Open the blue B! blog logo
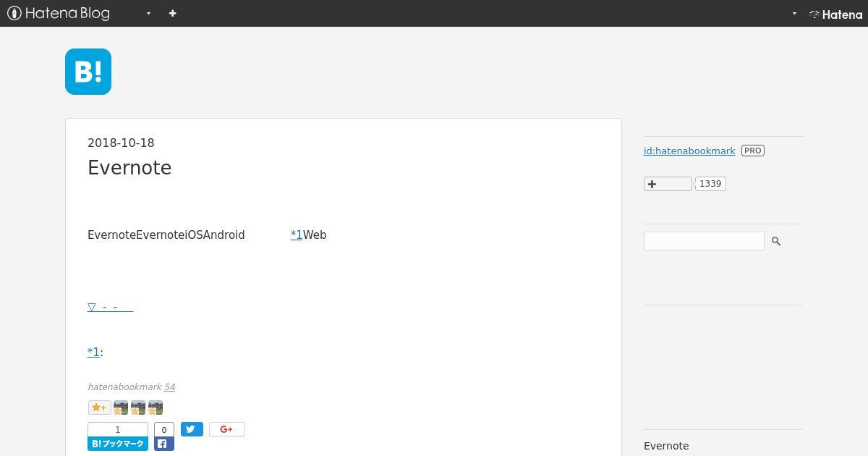Screen dimensions: 868x456 point(88,72)
